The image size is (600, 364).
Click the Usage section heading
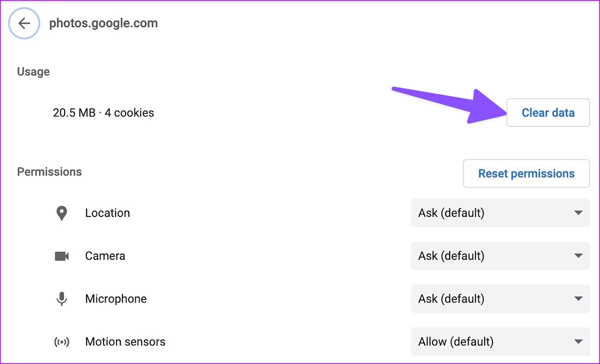[33, 71]
